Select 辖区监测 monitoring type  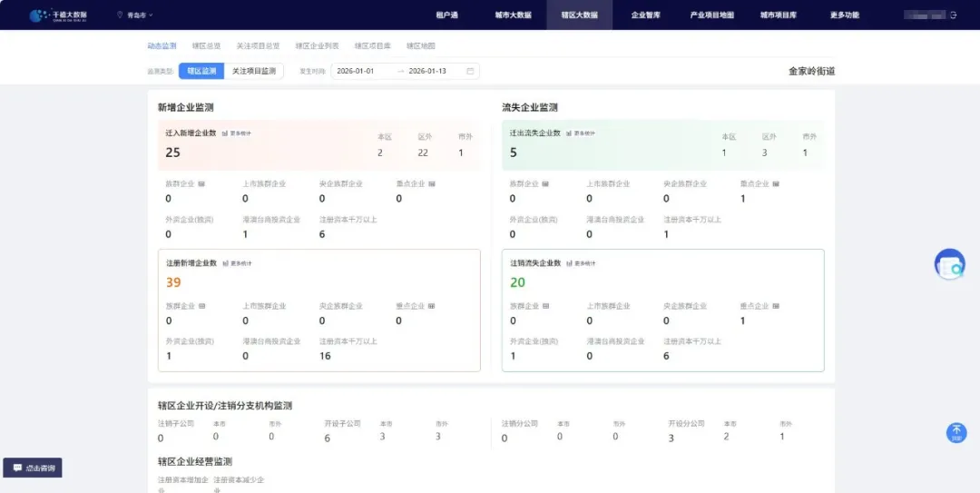click(201, 72)
